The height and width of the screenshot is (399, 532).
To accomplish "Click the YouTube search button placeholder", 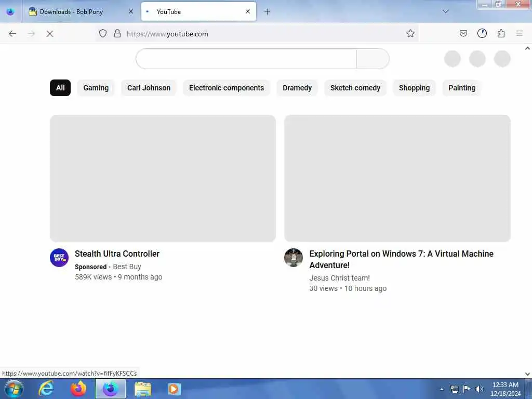I will (373, 59).
